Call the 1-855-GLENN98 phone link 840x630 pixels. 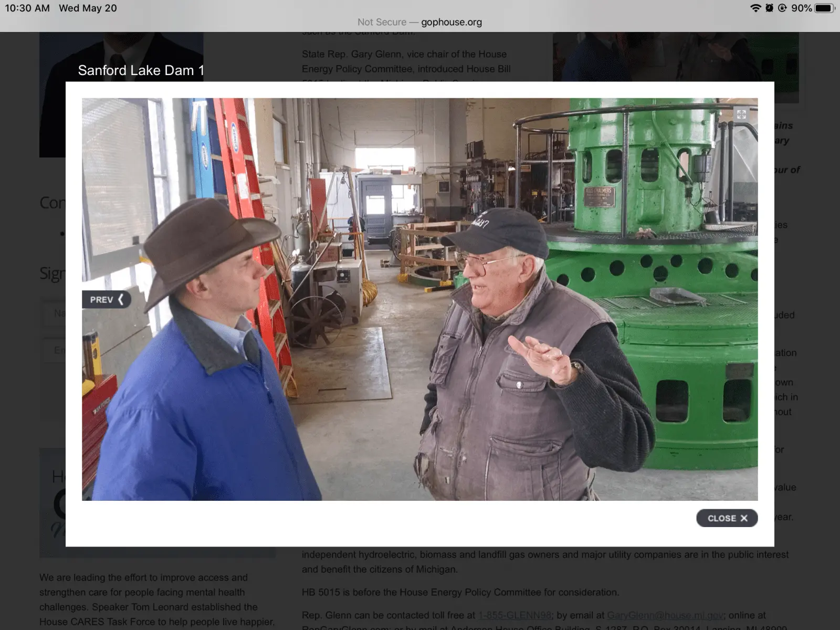[514, 615]
